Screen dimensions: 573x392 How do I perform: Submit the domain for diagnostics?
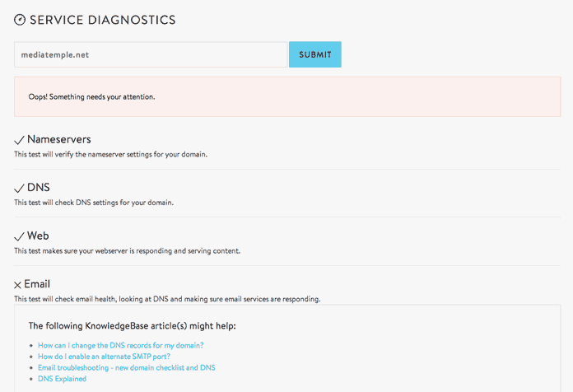point(315,54)
